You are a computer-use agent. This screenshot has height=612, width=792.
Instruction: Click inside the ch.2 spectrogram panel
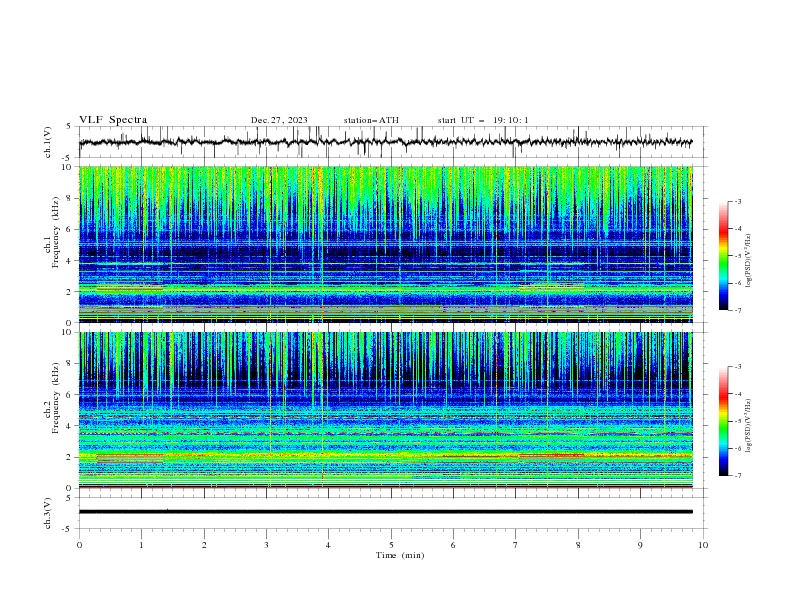point(385,410)
